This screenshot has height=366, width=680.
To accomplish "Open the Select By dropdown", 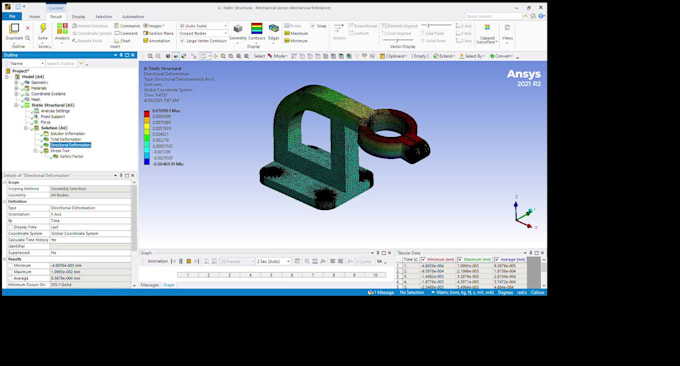I will click(x=472, y=56).
